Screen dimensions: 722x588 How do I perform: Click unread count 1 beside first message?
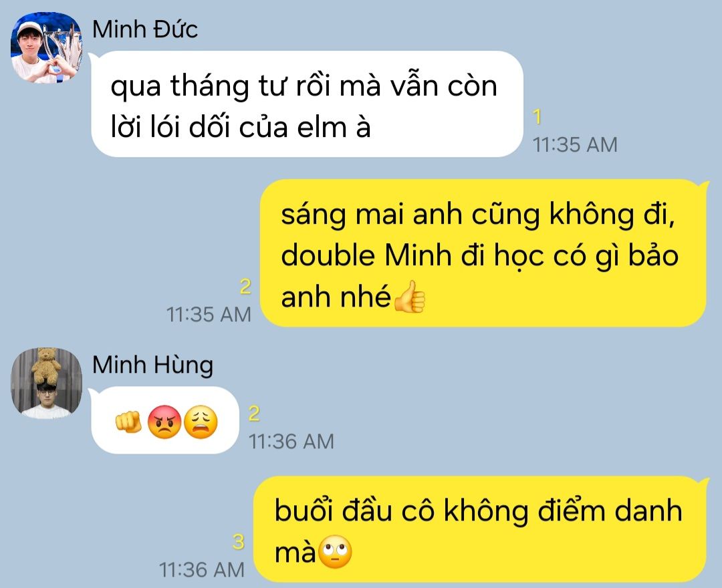(537, 118)
